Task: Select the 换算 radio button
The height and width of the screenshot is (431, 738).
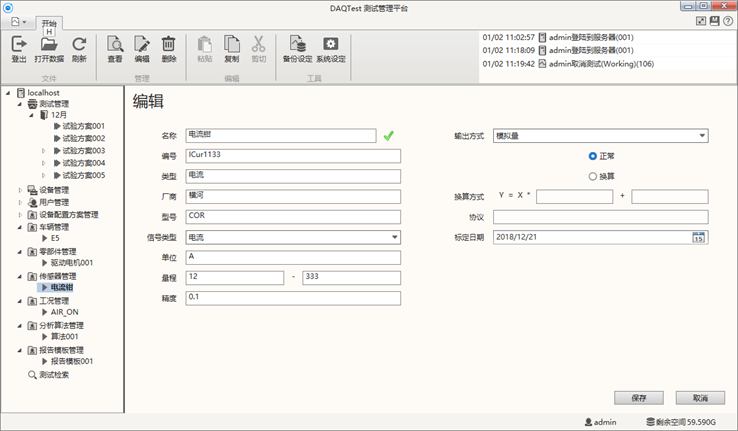Action: tap(593, 176)
